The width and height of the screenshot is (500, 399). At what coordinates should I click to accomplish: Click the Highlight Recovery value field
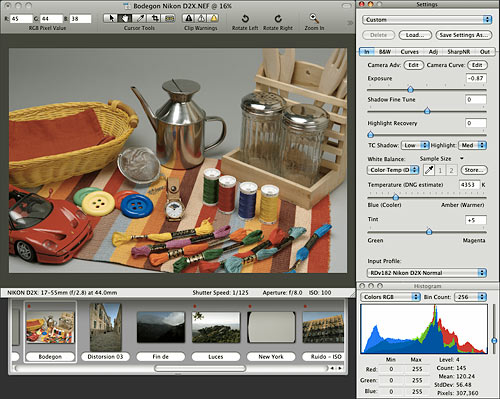[x=476, y=123]
